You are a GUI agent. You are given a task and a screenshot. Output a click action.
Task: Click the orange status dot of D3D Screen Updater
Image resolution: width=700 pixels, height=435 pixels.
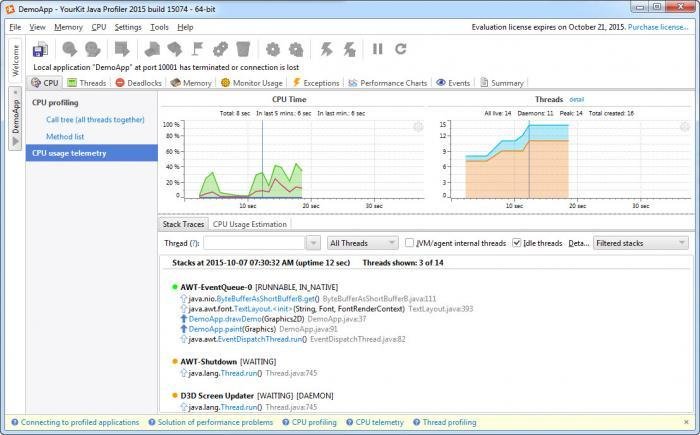pyautogui.click(x=175, y=395)
